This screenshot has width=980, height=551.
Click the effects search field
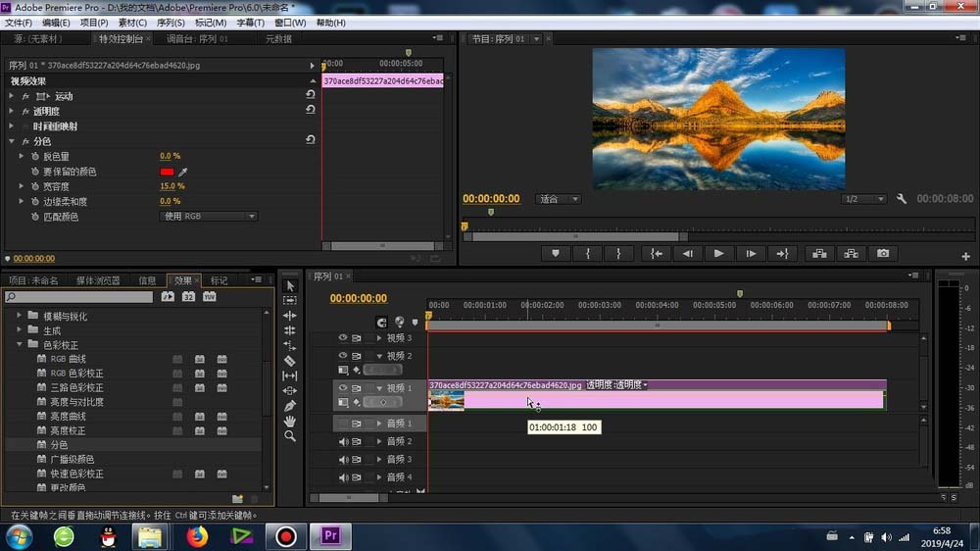coord(78,297)
